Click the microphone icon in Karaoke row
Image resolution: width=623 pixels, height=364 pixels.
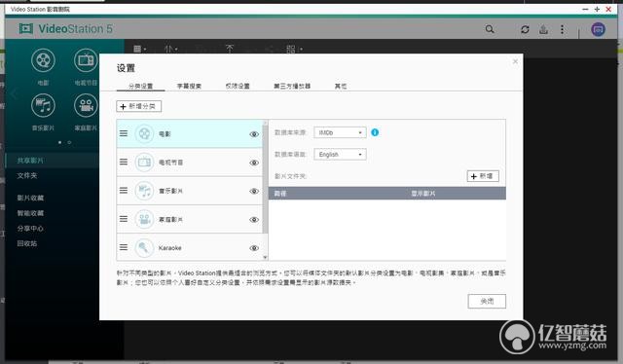coord(144,248)
